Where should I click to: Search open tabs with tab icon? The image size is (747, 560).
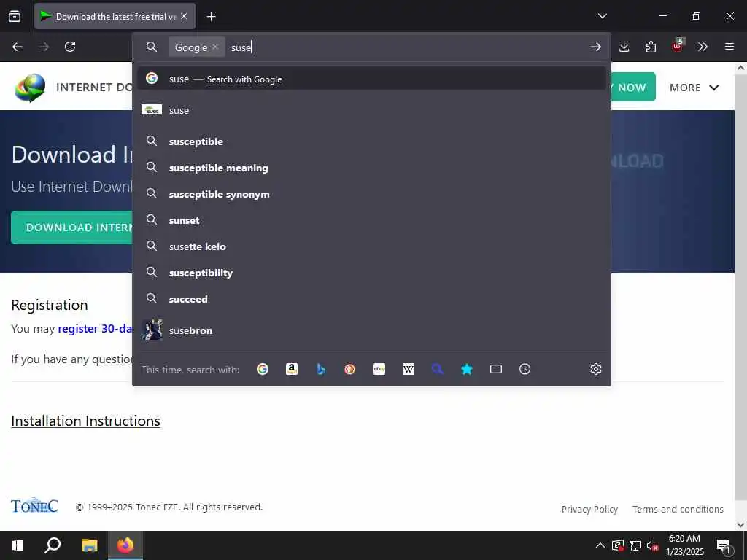coord(496,369)
